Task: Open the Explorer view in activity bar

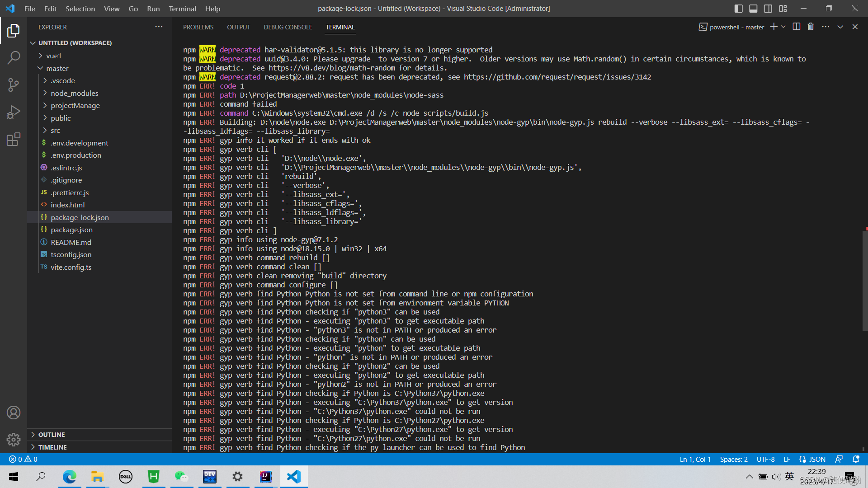Action: pyautogui.click(x=14, y=30)
